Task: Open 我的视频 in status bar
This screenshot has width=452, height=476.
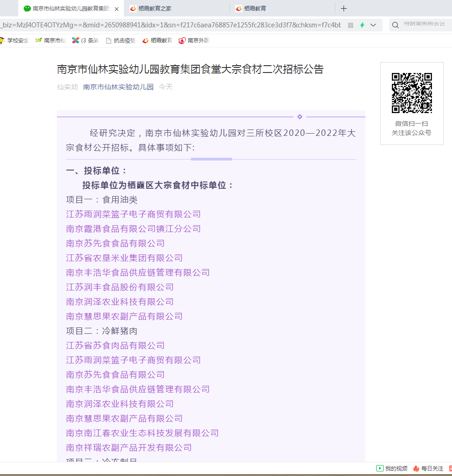Action: [x=392, y=468]
